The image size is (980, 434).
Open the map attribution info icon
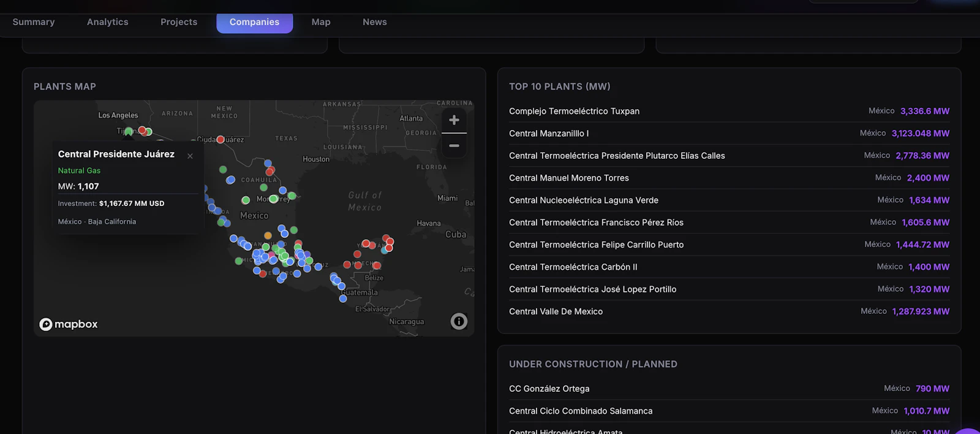coord(459,321)
